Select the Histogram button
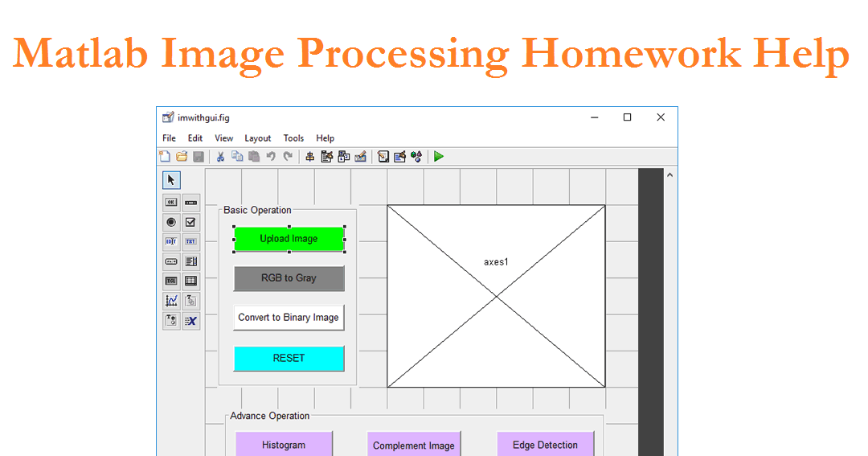The width and height of the screenshot is (868, 456). [x=284, y=445]
